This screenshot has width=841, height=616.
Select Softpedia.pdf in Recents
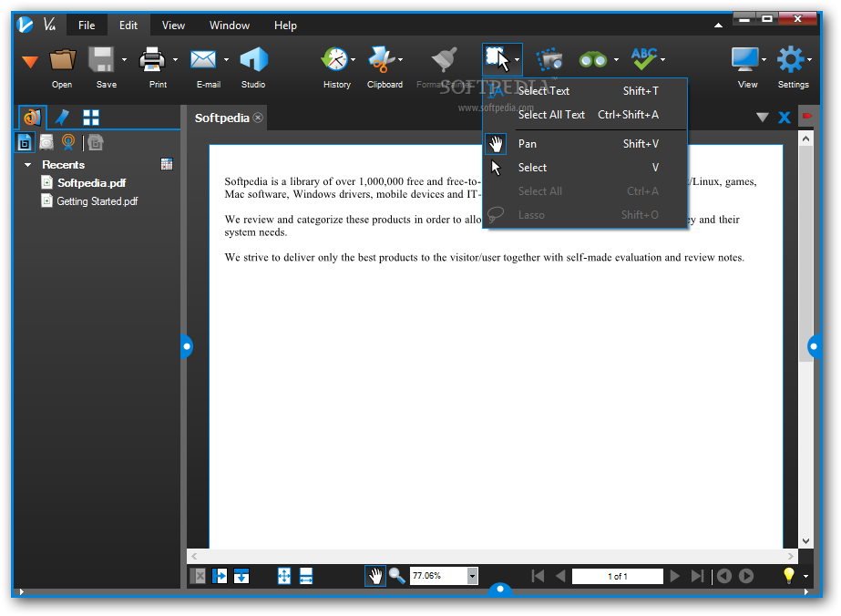[x=92, y=183]
